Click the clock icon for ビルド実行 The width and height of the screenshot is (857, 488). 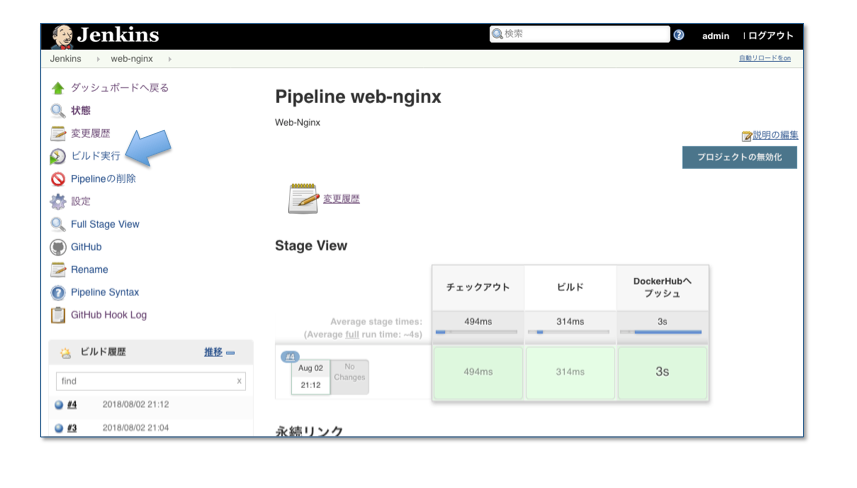(x=57, y=156)
